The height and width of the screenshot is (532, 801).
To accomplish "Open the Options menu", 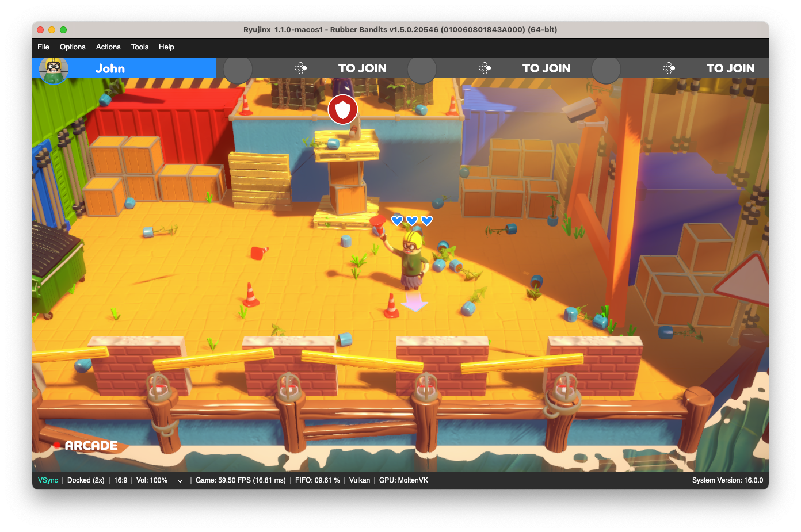I will (73, 47).
